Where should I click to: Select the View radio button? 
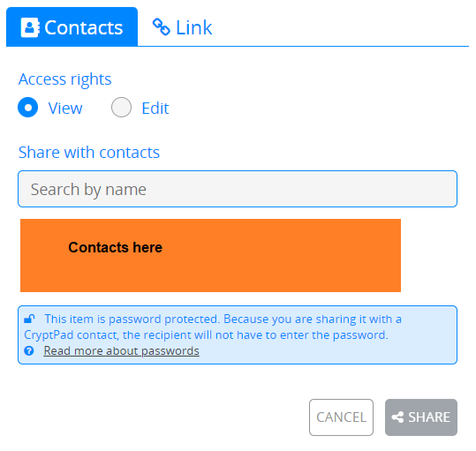point(28,108)
